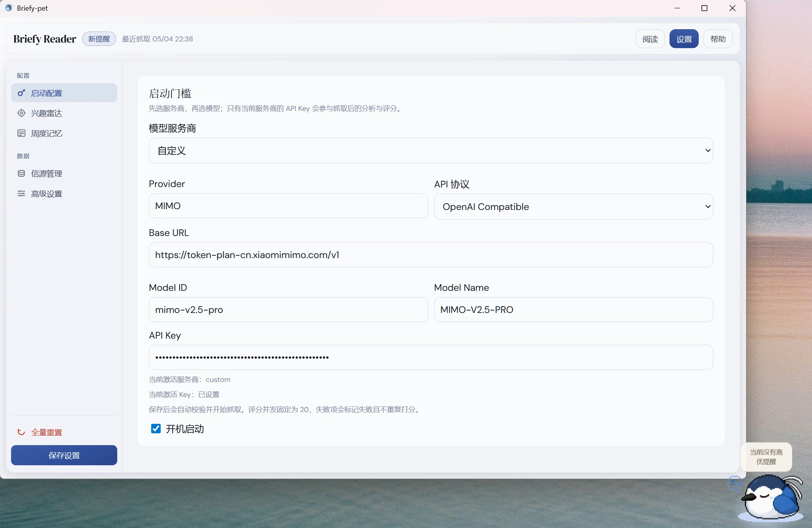Toggle the 开机启动 checkbox
This screenshot has height=528, width=812.
(156, 429)
